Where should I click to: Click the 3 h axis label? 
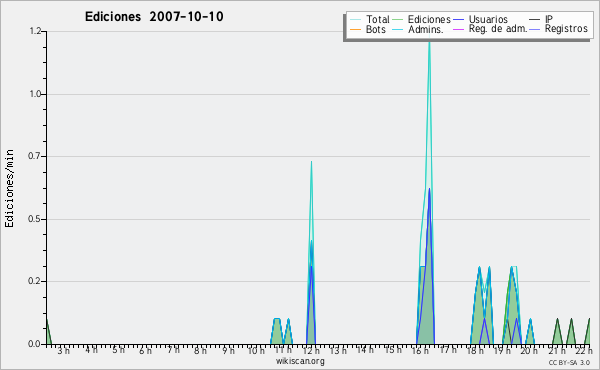point(64,350)
